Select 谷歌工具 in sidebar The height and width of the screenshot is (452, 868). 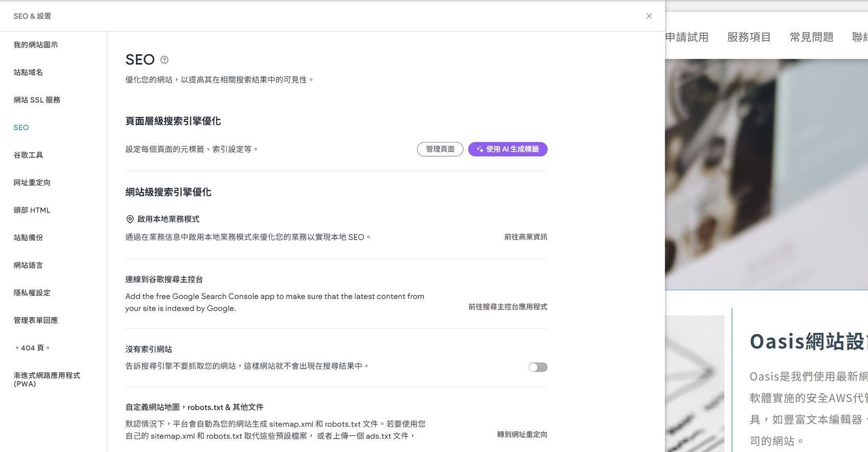click(29, 155)
